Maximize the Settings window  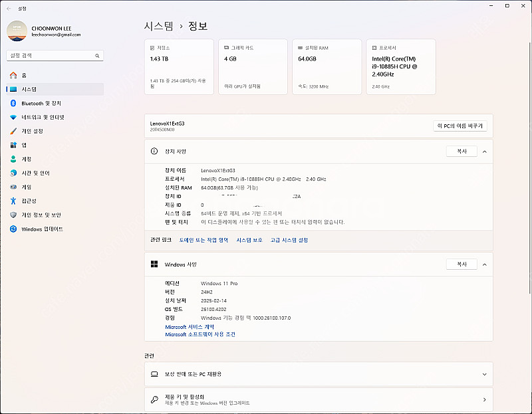[507, 6]
